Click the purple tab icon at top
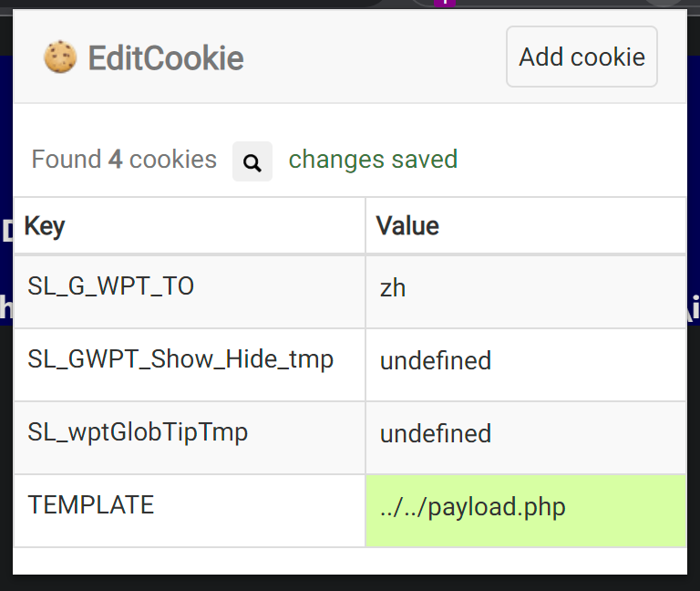The image size is (700, 591). pyautogui.click(x=445, y=3)
